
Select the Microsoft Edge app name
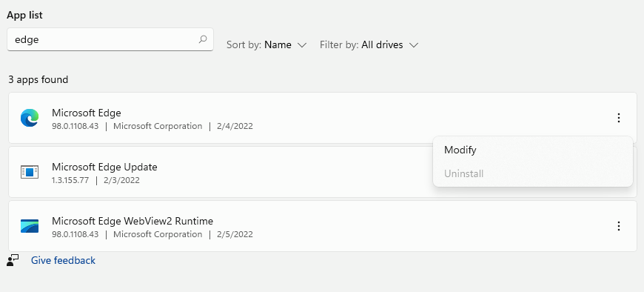(87, 113)
